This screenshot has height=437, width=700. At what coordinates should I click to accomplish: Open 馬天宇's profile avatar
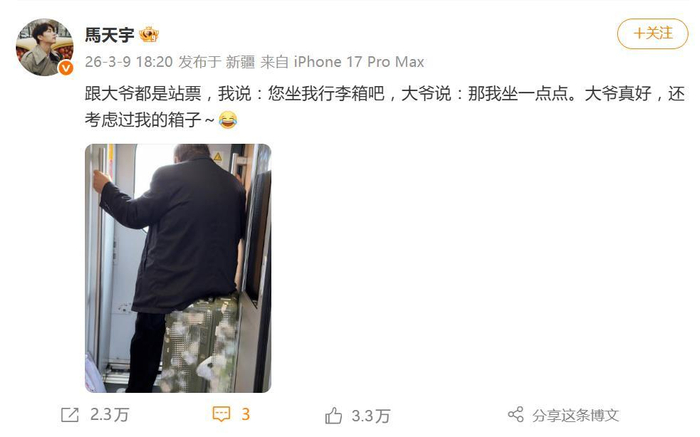(45, 47)
